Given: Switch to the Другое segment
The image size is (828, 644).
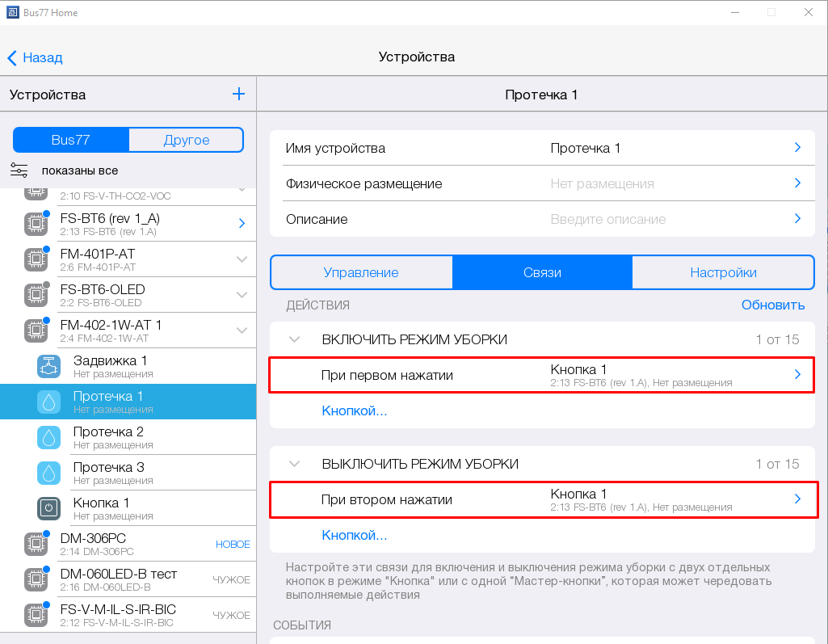Looking at the screenshot, I should pyautogui.click(x=186, y=140).
